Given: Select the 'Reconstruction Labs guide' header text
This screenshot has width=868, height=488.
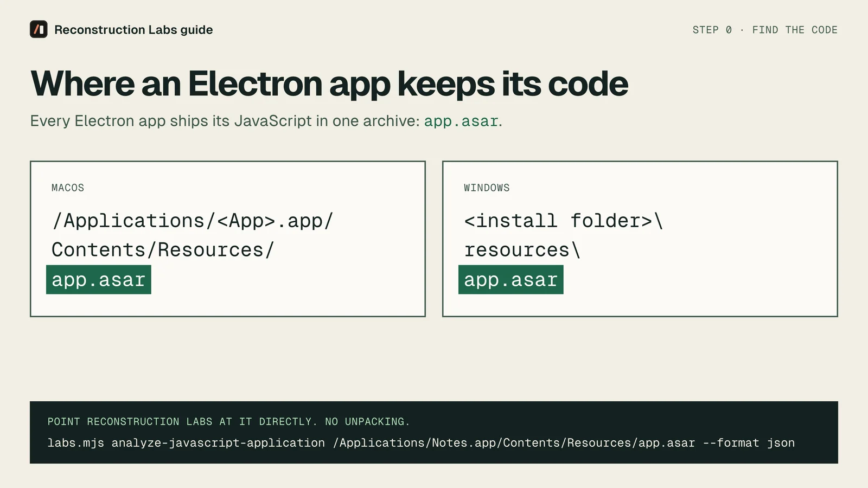Looking at the screenshot, I should point(133,30).
